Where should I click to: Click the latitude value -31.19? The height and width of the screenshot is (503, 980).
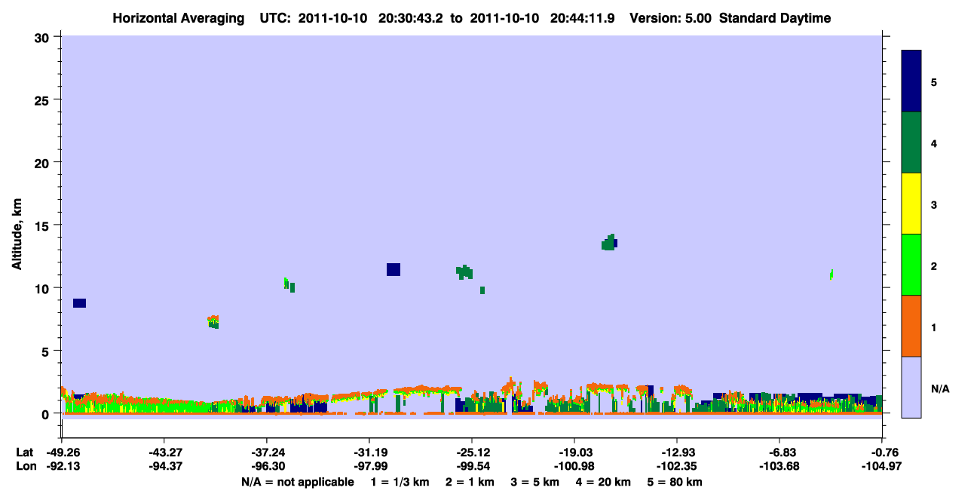369,452
